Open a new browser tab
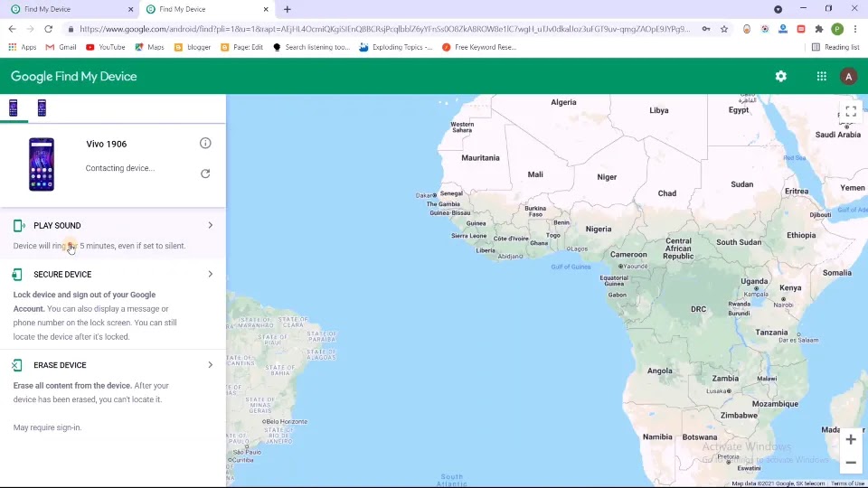This screenshot has width=868, height=488. [x=288, y=9]
